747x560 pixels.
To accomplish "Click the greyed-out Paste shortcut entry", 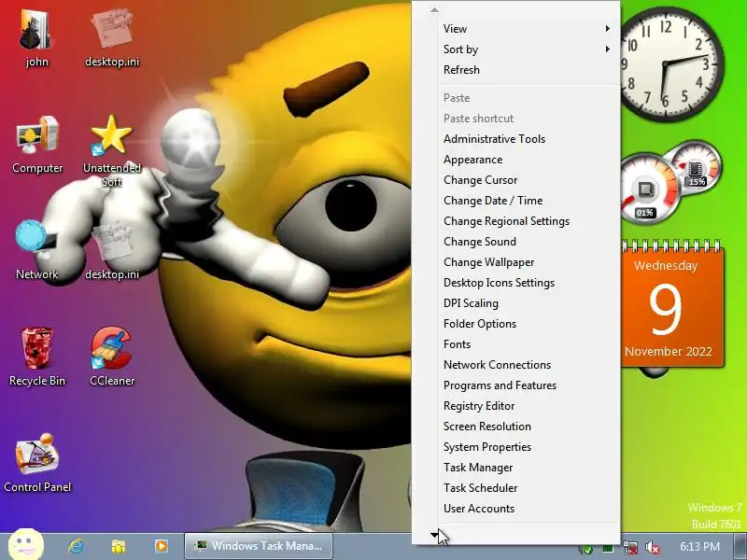I will (x=516, y=119).
